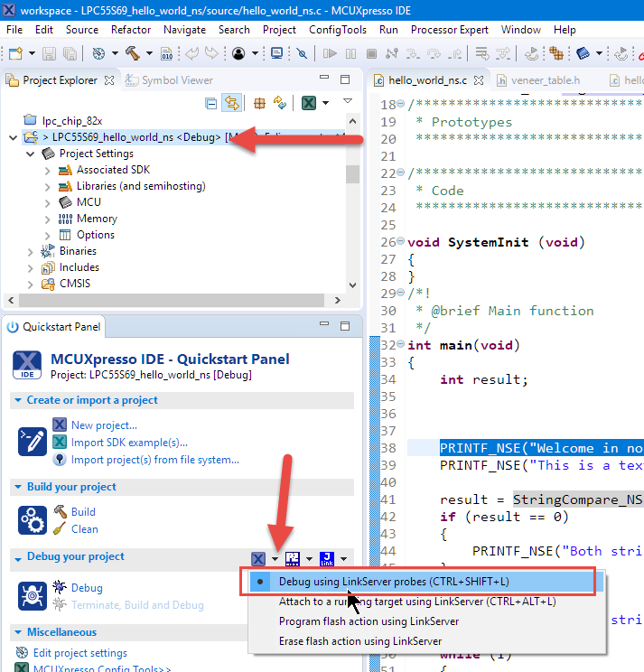
Task: Click Edit project settings link
Action: [79, 653]
